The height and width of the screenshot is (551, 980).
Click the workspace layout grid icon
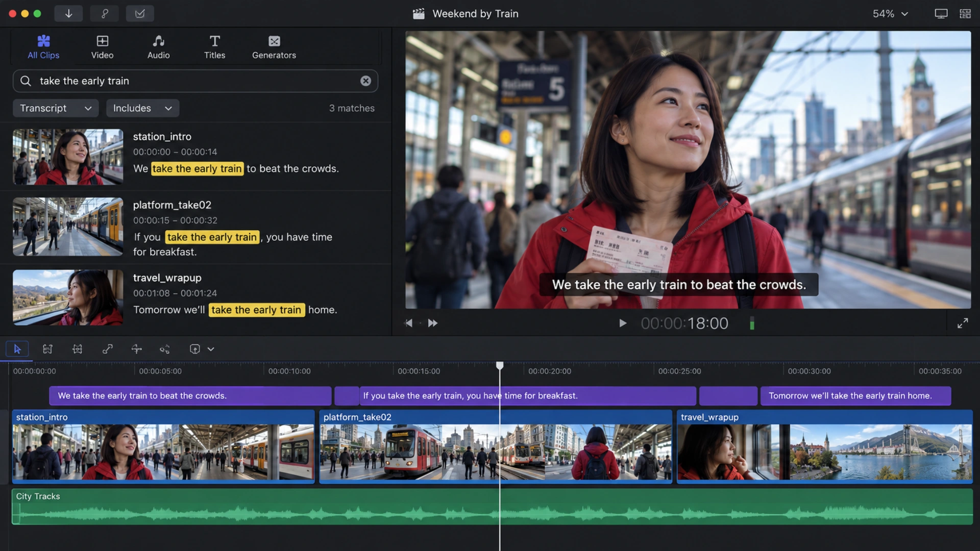[x=965, y=14]
